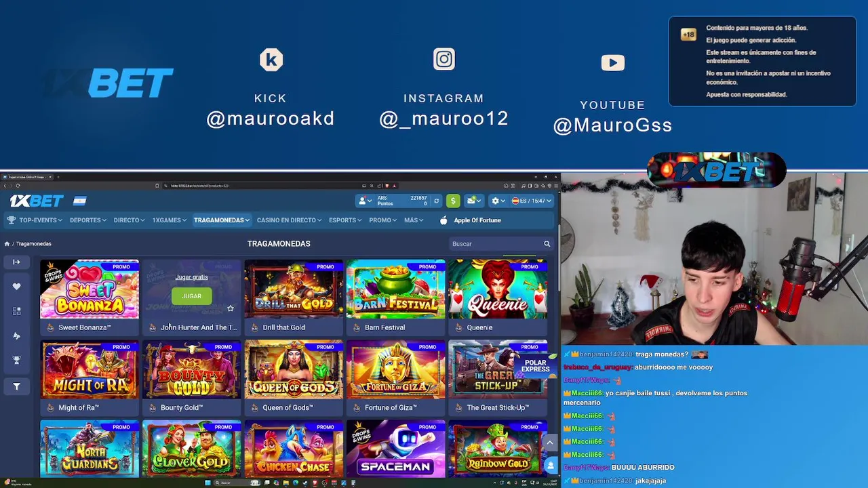The width and height of the screenshot is (868, 488).
Task: Open the Queenie game thumbnail
Action: [x=498, y=289]
